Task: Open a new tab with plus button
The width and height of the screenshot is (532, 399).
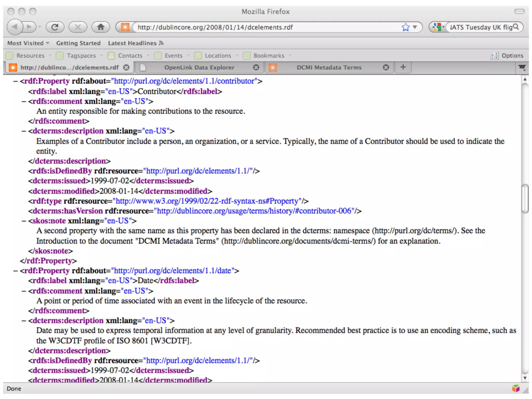Action: [x=403, y=67]
